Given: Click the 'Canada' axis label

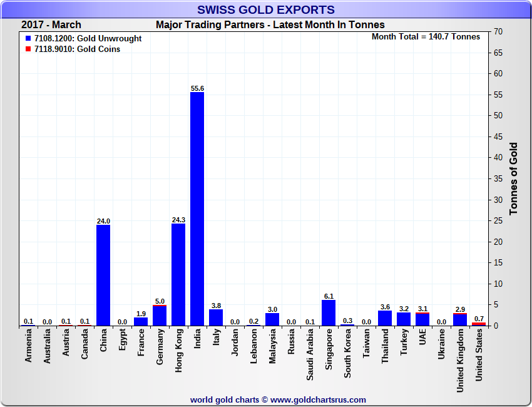Looking at the screenshot, I should (x=85, y=344).
